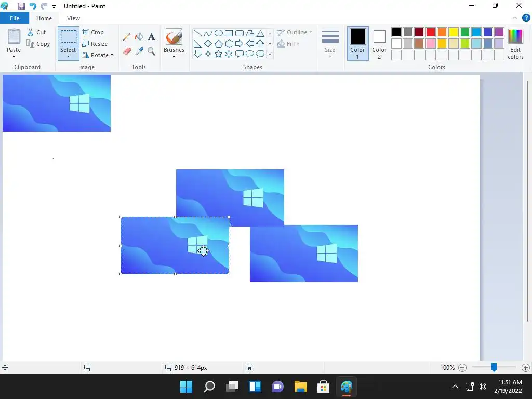This screenshot has width=532, height=399.
Task: Open the Resize dialog
Action: point(95,44)
